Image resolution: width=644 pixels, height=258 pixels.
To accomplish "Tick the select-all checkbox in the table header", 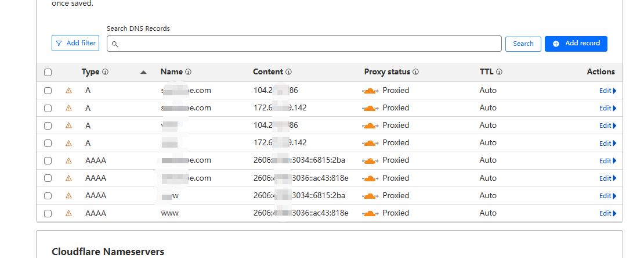I will (x=48, y=73).
